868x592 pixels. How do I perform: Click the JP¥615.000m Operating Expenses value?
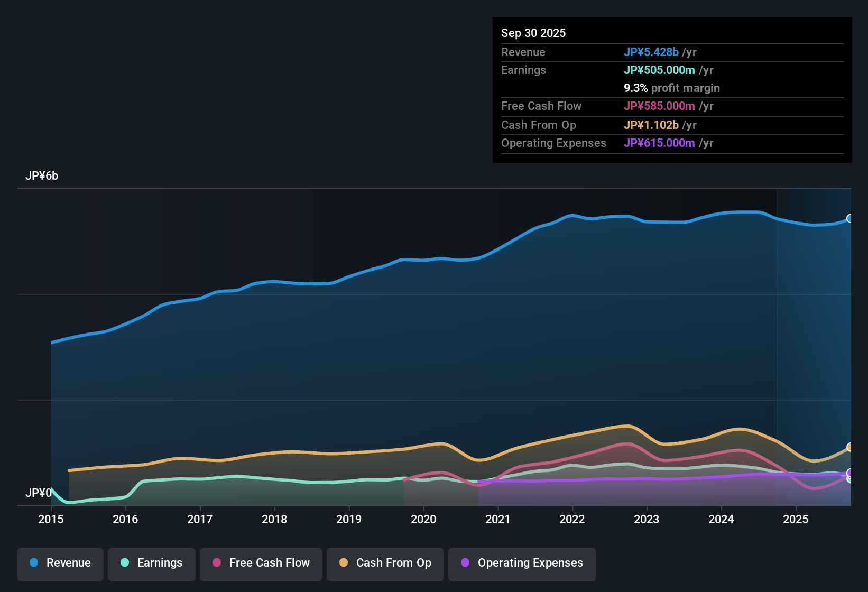659,143
